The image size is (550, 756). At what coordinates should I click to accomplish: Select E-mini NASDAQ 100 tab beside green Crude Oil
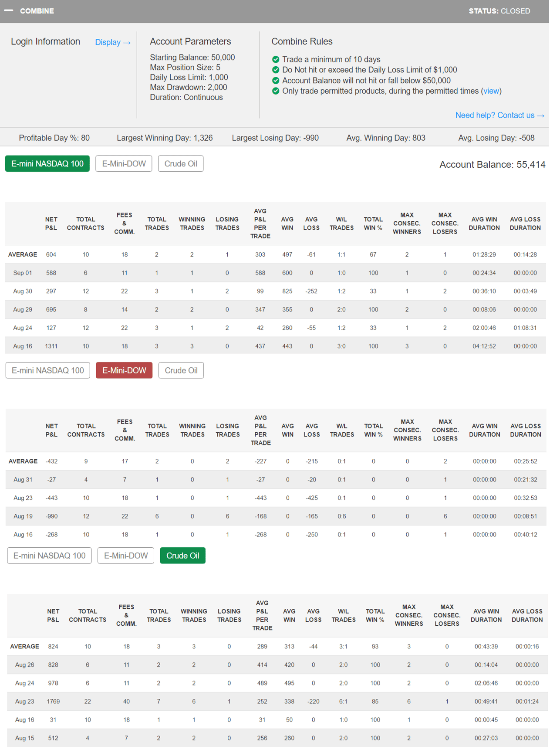coord(50,556)
